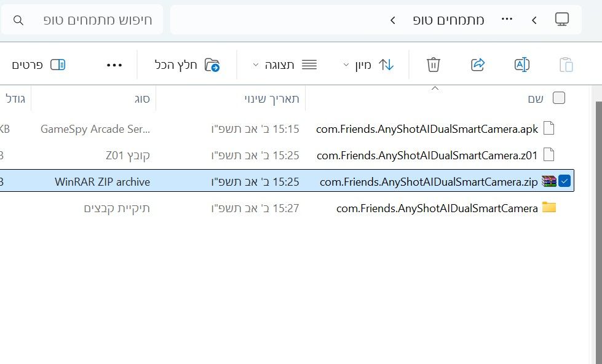This screenshot has width=602, height=364.
Task: Select the com.Friends.AnyShotAIDualSmartCamera folder name
Action: point(437,208)
